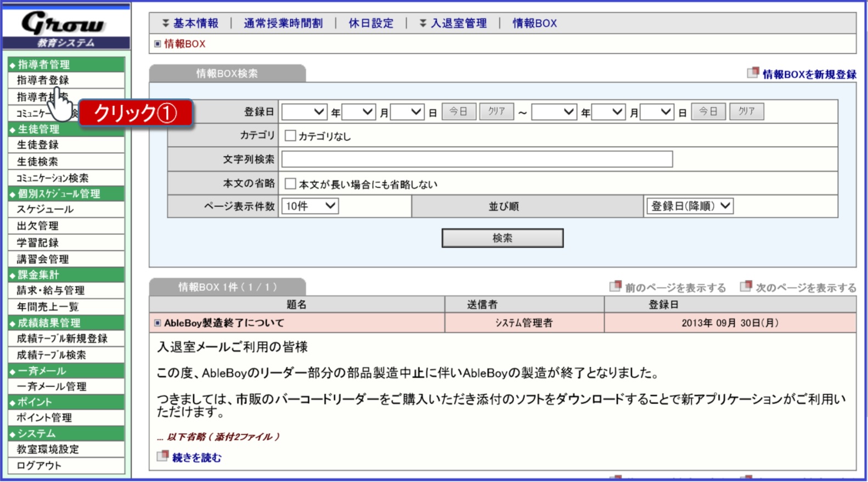Click the 続きを読む icon
The height and width of the screenshot is (482, 868).
pyautogui.click(x=162, y=457)
